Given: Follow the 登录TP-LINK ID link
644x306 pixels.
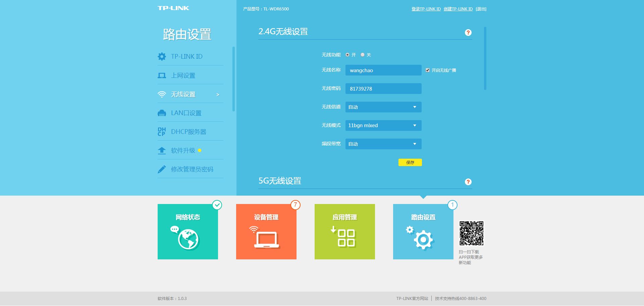Looking at the screenshot, I should (x=426, y=9).
